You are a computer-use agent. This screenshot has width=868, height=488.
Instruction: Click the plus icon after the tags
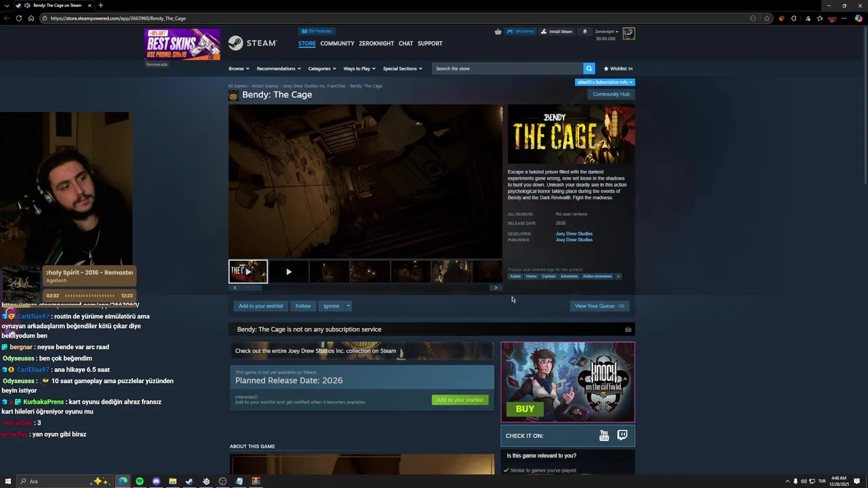pos(618,277)
